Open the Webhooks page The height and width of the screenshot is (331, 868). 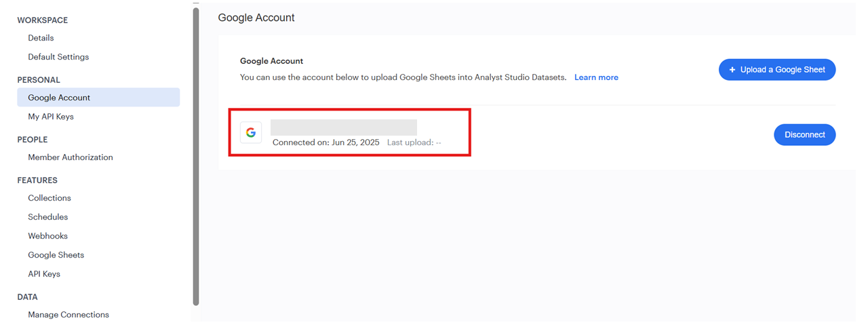[x=48, y=236]
